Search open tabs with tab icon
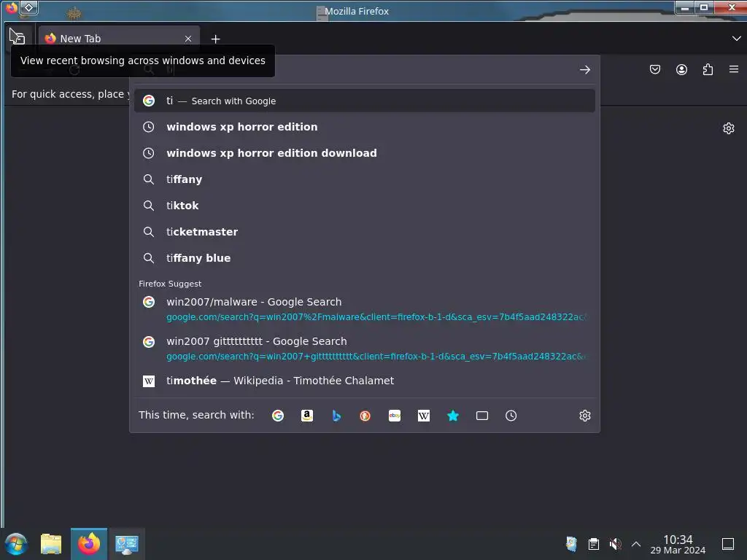 pos(482,416)
